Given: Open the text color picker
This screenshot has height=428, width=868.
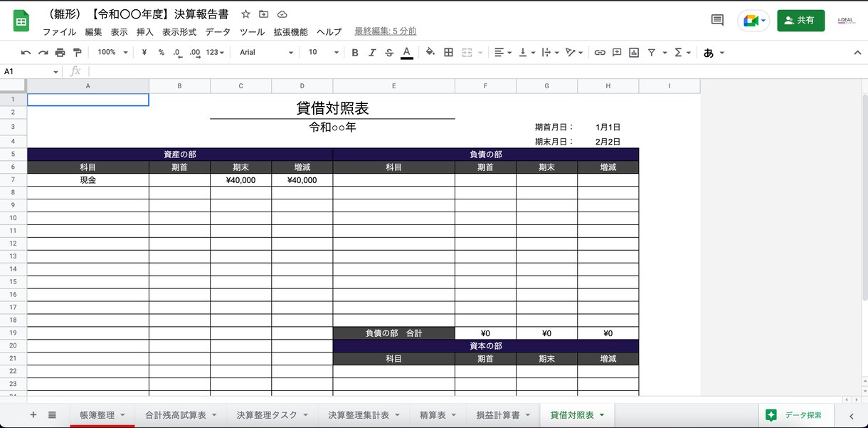Looking at the screenshot, I should pyautogui.click(x=407, y=53).
